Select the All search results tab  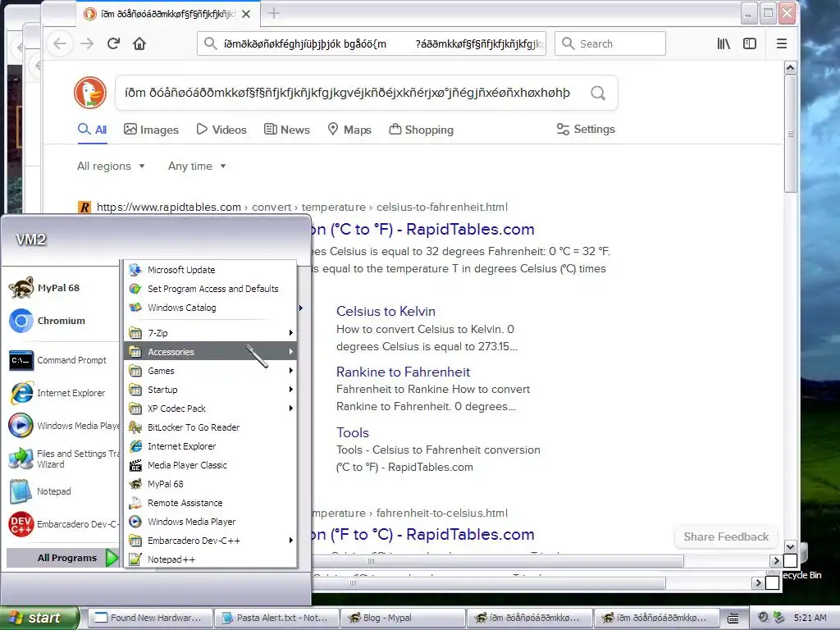pyautogui.click(x=92, y=130)
